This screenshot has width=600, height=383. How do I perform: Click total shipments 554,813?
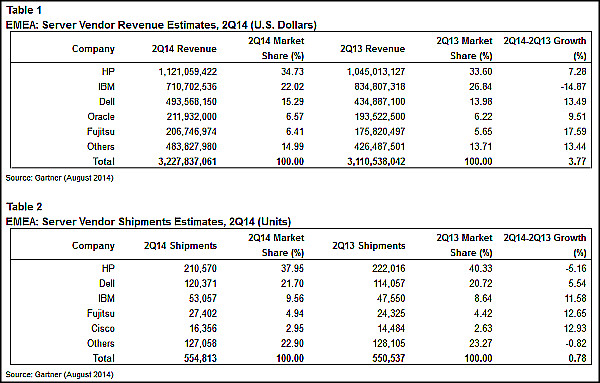coord(200,358)
